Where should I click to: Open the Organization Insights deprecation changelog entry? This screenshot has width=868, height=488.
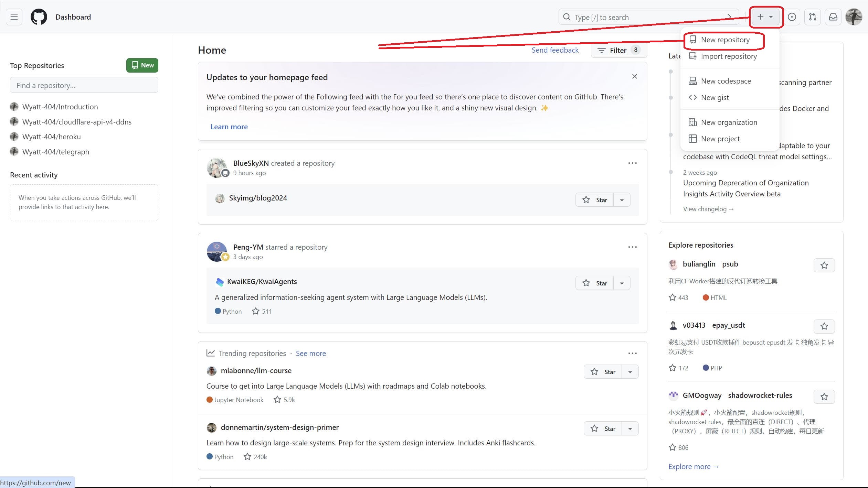[746, 188]
